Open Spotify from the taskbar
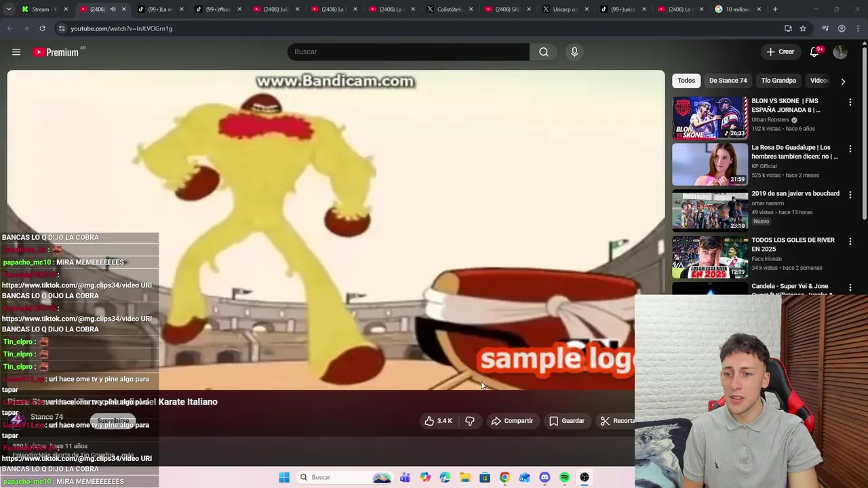Viewport: 868px width, 488px height. pyautogui.click(x=564, y=477)
